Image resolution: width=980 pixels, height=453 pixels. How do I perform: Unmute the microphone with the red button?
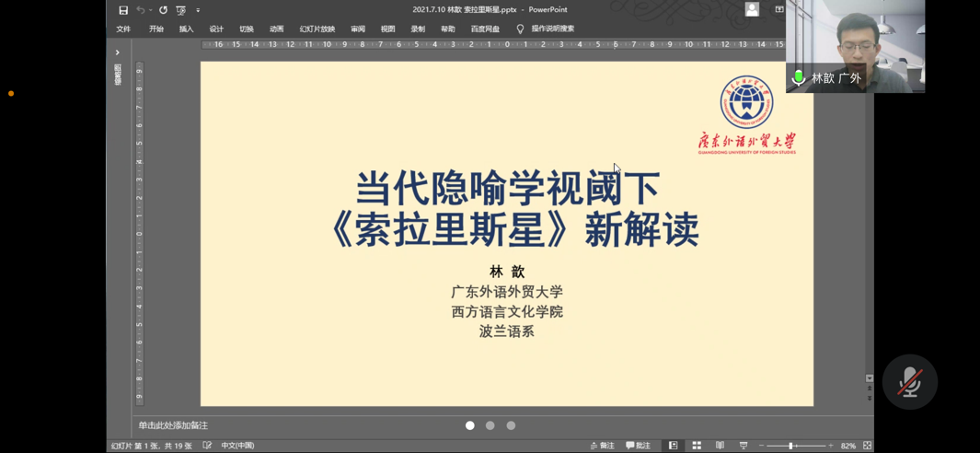909,381
